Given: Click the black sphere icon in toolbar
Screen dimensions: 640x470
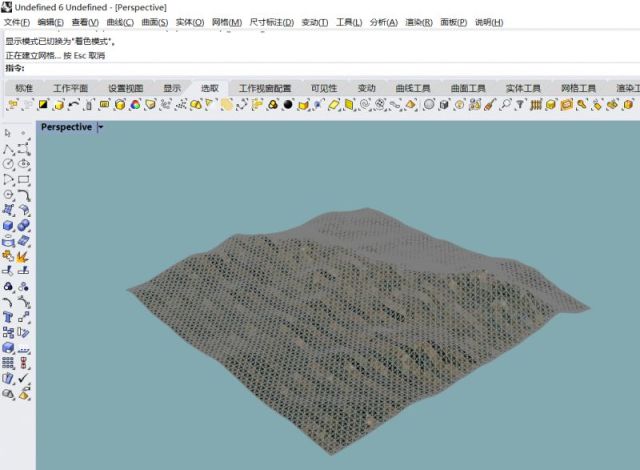Looking at the screenshot, I should pos(288,105).
